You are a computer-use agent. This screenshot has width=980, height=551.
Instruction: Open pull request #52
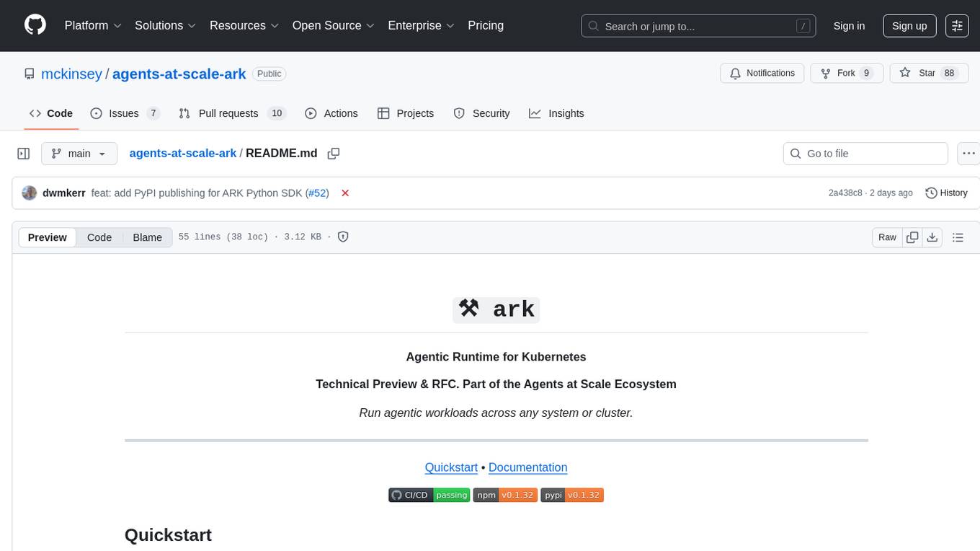click(x=316, y=193)
